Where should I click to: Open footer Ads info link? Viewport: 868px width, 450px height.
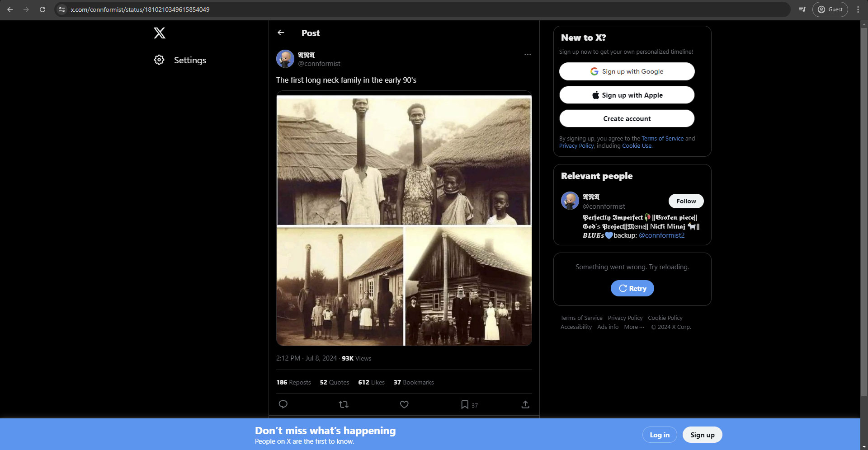coord(608,327)
